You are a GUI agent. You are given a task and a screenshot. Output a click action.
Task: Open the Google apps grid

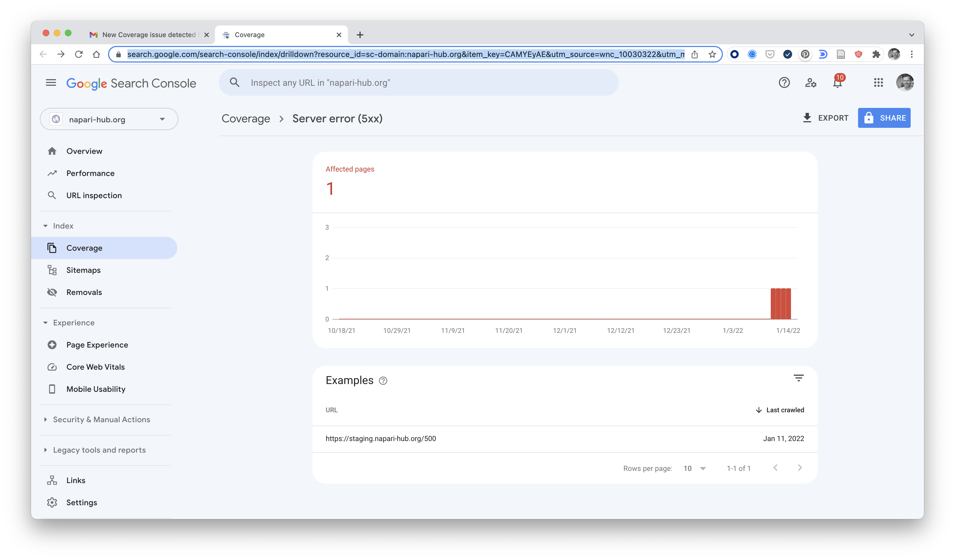tap(879, 82)
